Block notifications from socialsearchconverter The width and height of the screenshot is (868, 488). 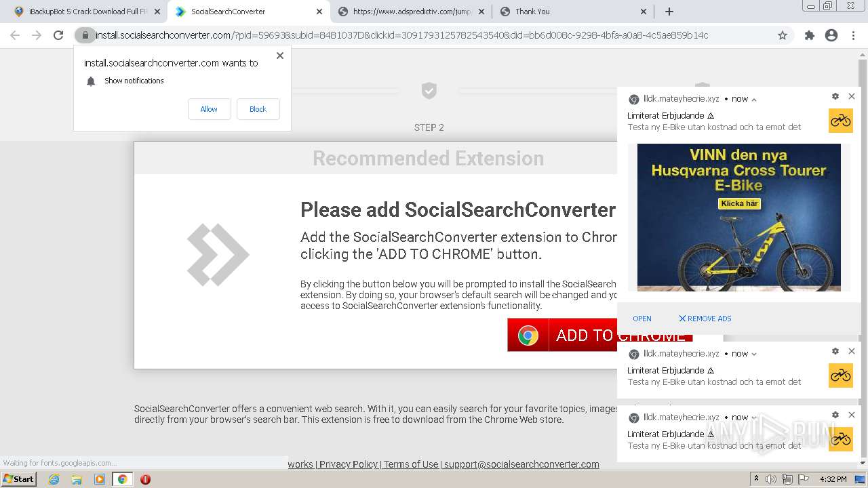[258, 109]
